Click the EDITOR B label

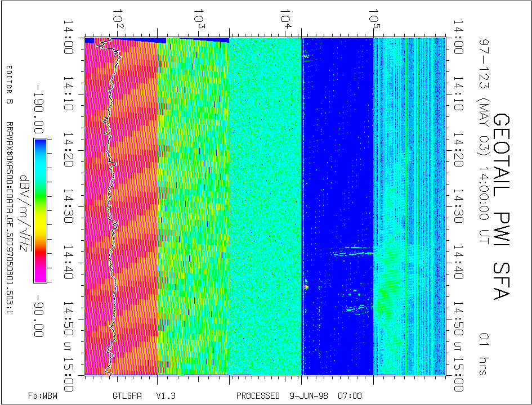[9, 84]
